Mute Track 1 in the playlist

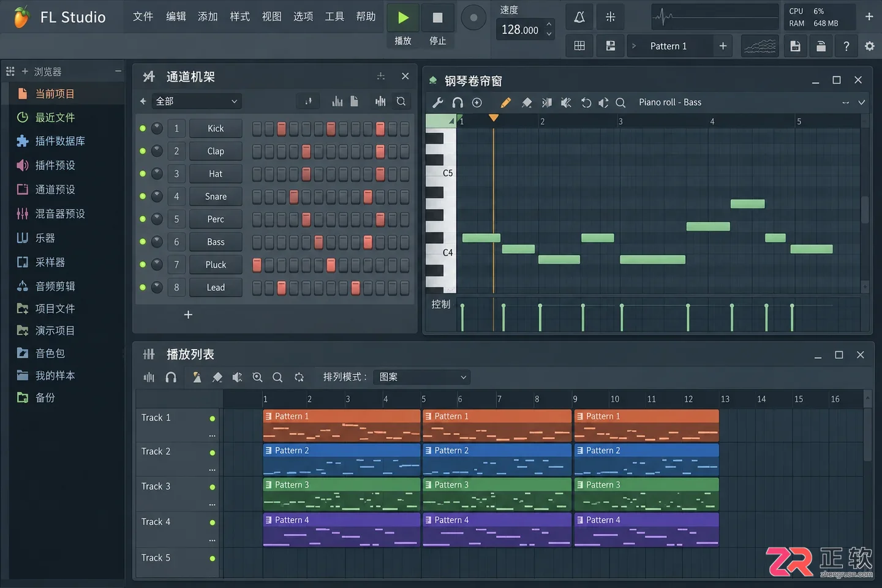click(213, 419)
